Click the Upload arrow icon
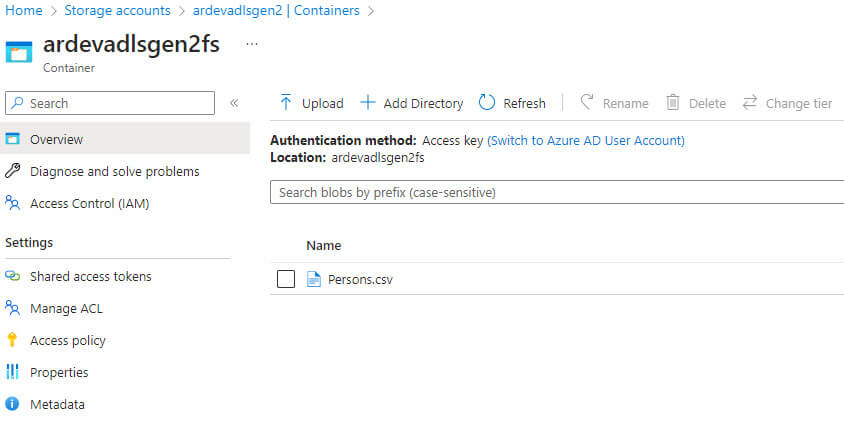 pyautogui.click(x=286, y=103)
